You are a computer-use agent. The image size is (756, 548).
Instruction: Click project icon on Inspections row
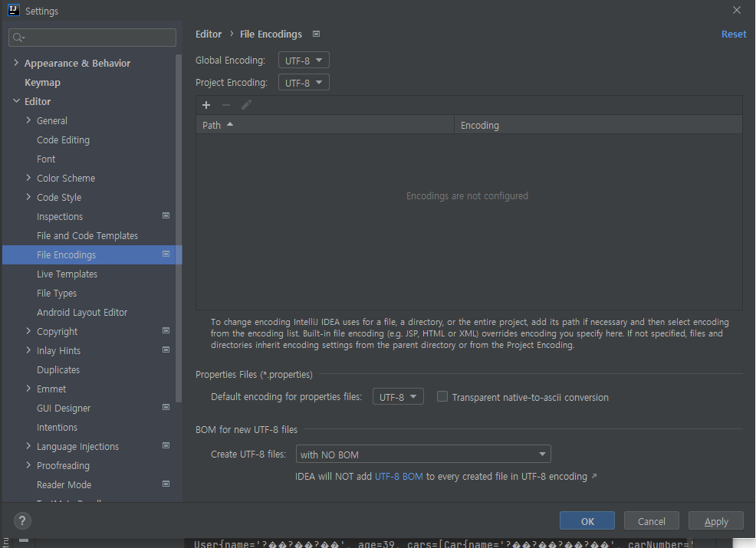(166, 215)
